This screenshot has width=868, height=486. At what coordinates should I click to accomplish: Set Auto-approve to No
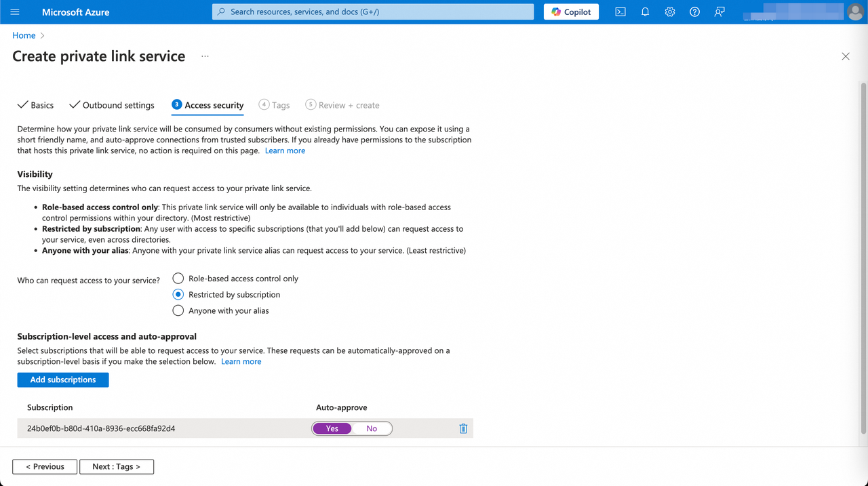(x=371, y=428)
